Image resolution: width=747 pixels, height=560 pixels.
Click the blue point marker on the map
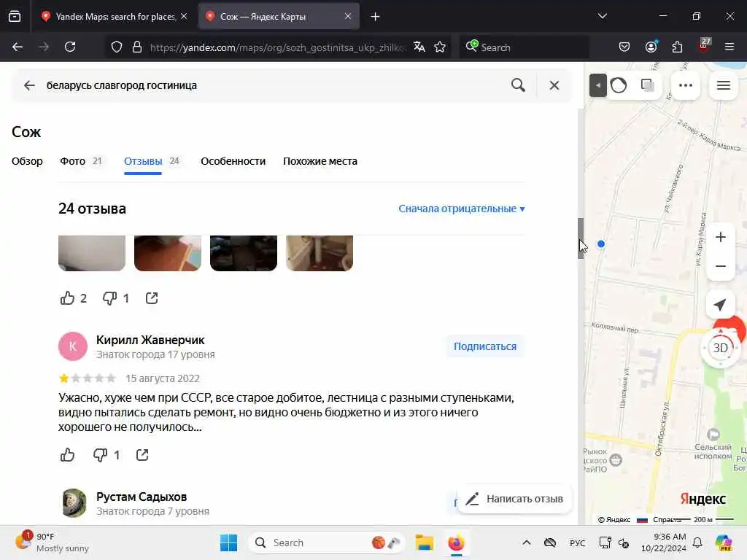click(x=601, y=244)
